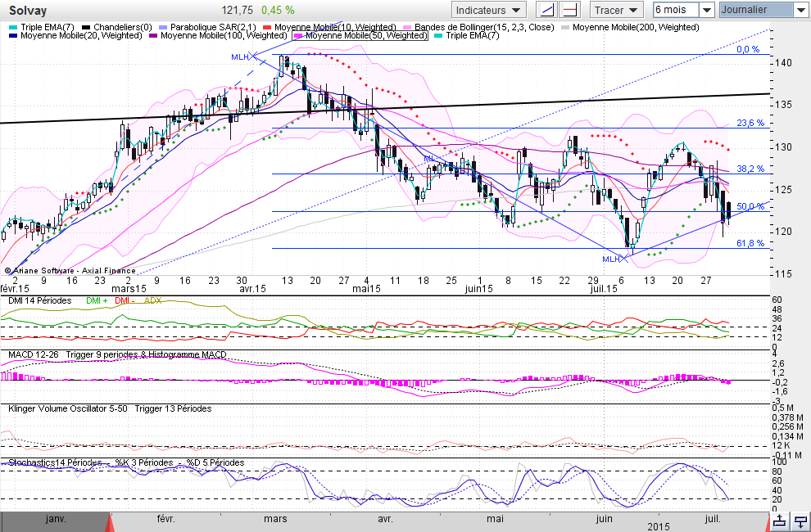Image resolution: width=811 pixels, height=532 pixels.
Task: Click the Stochastics 14 Périodes panel title
Action: click(56, 462)
